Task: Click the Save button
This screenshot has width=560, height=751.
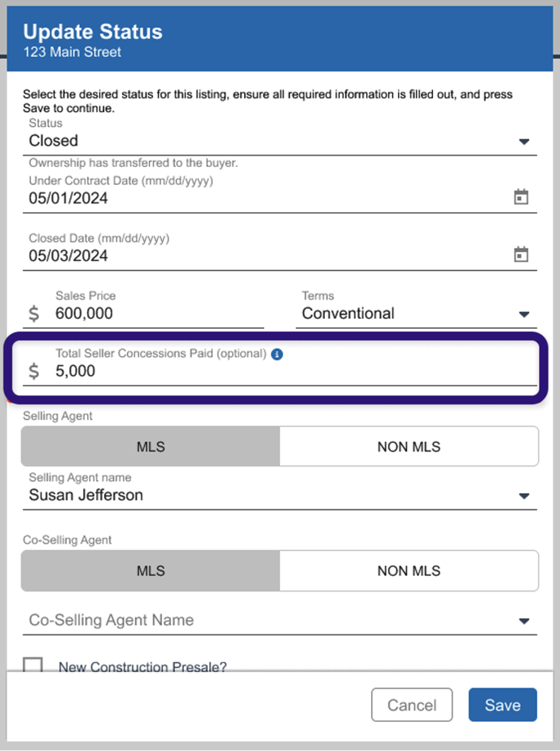Action: [x=502, y=705]
